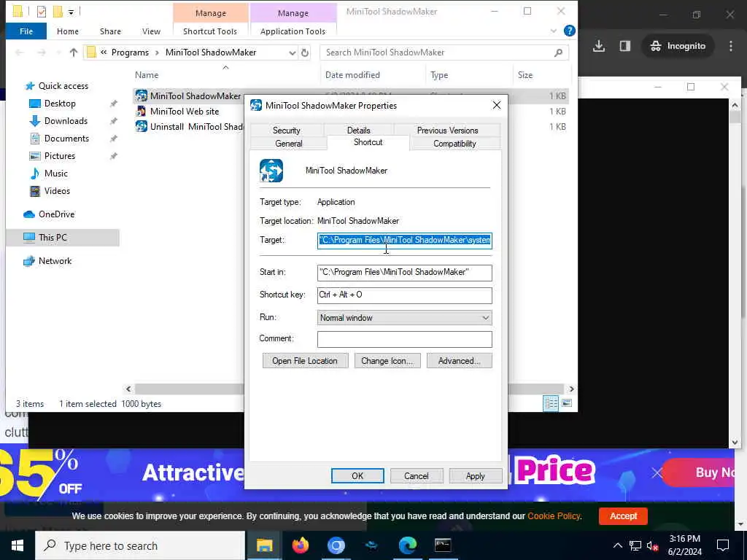Switch to the Security tab
Image resolution: width=747 pixels, height=560 pixels.
[286, 130]
